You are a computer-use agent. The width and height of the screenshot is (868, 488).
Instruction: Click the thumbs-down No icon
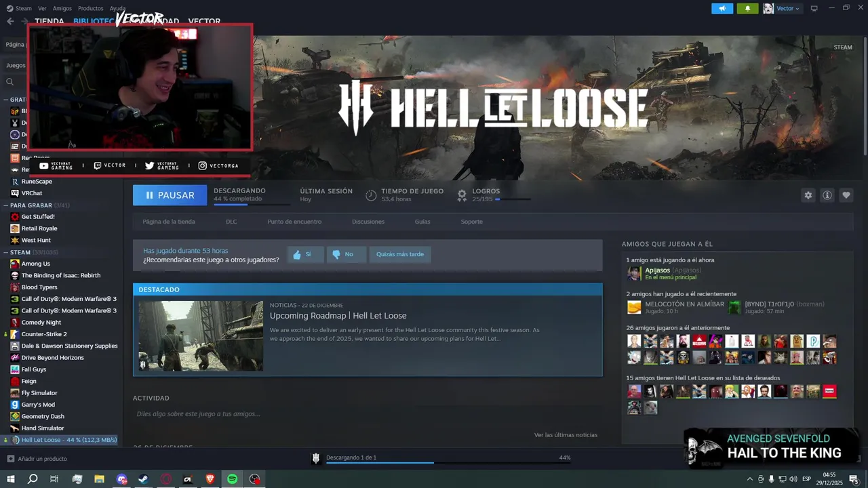(x=336, y=255)
